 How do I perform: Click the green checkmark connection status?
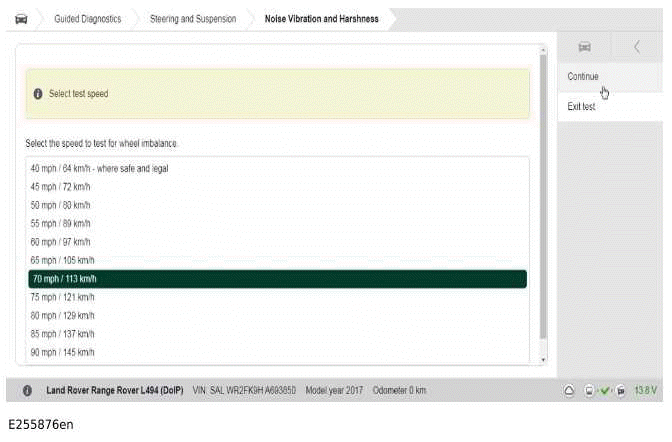tap(604, 390)
